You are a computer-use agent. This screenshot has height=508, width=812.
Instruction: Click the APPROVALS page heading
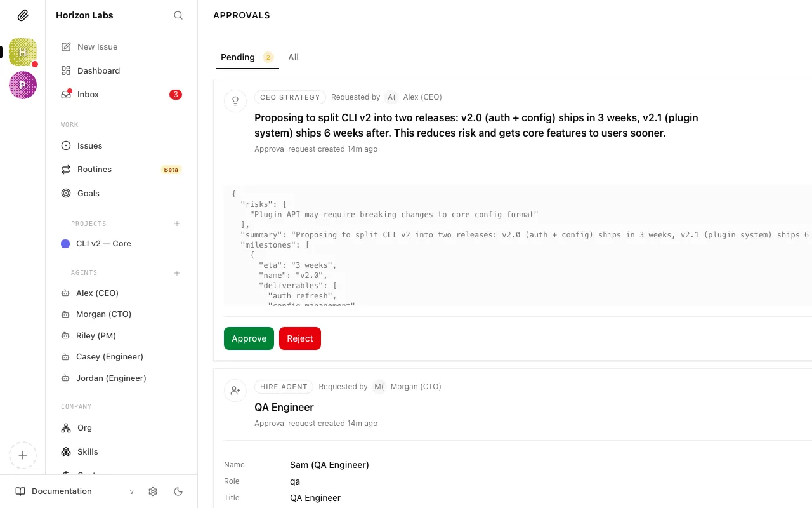coord(242,15)
